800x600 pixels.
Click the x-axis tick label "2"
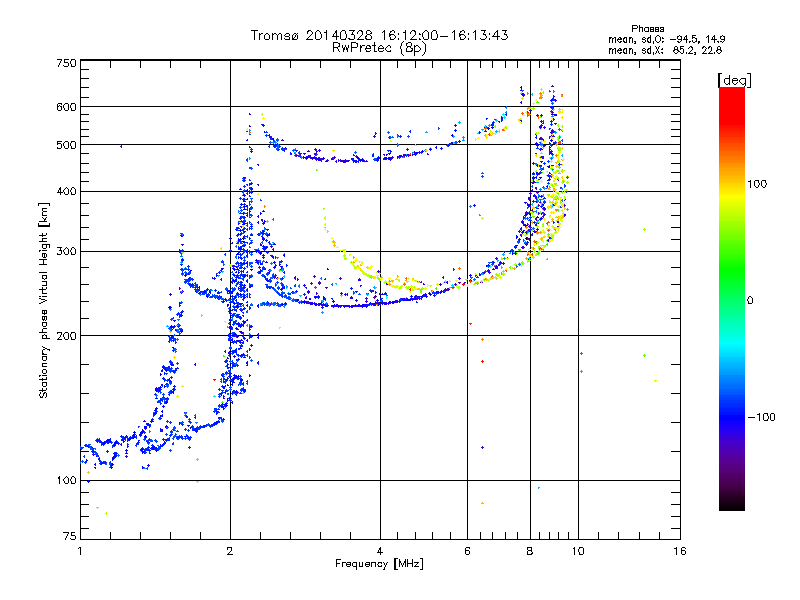click(230, 551)
